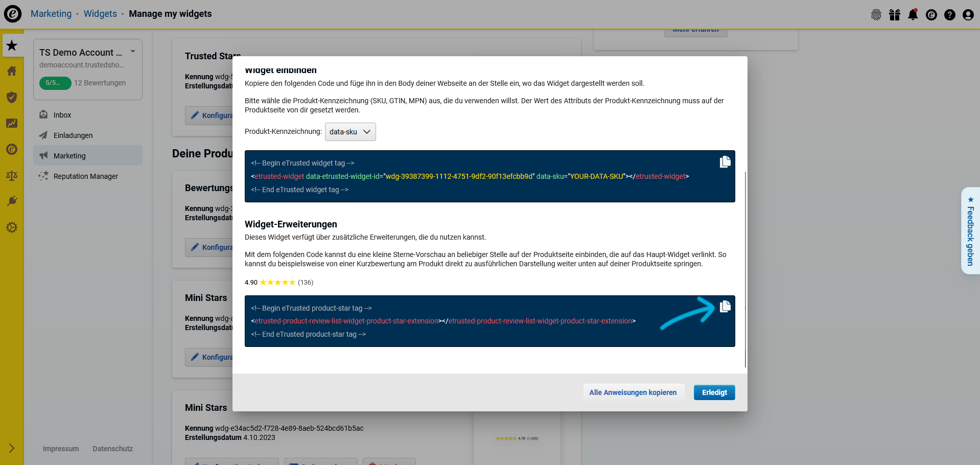
Task: Open the Impressum footer link
Action: coord(61,449)
